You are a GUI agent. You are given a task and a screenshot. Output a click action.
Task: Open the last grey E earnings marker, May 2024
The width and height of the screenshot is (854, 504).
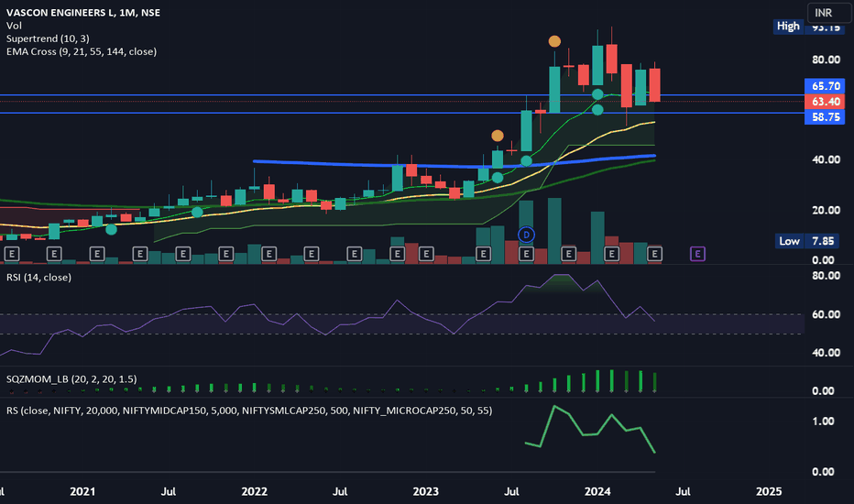coord(654,254)
